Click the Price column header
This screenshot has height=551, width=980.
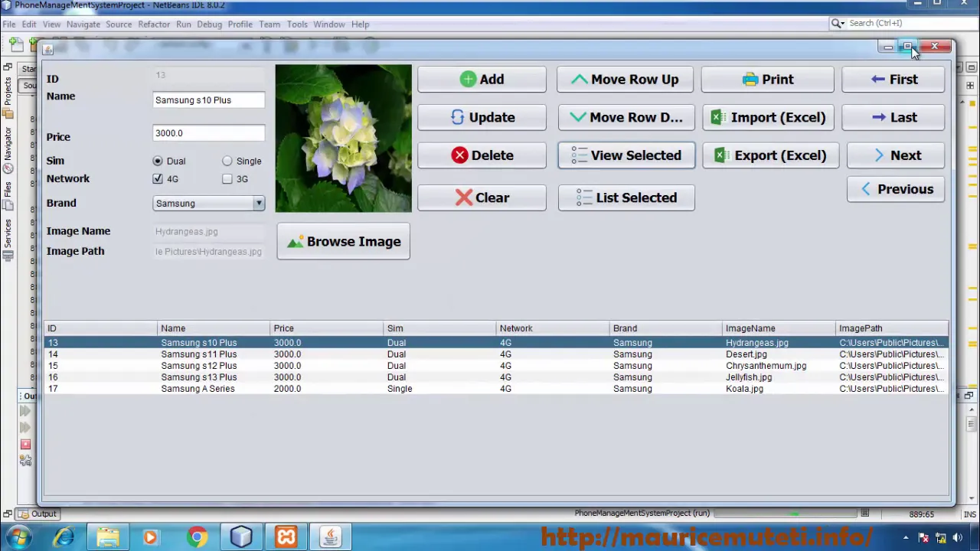tap(326, 328)
